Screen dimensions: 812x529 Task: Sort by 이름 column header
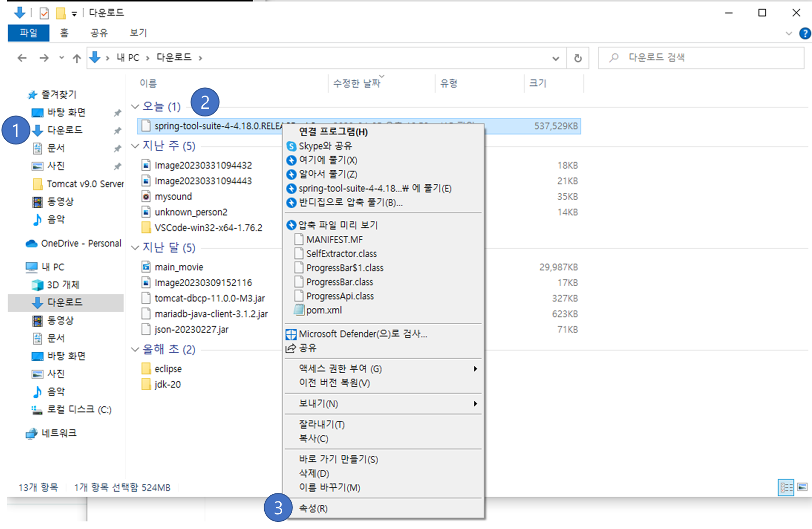pos(148,83)
